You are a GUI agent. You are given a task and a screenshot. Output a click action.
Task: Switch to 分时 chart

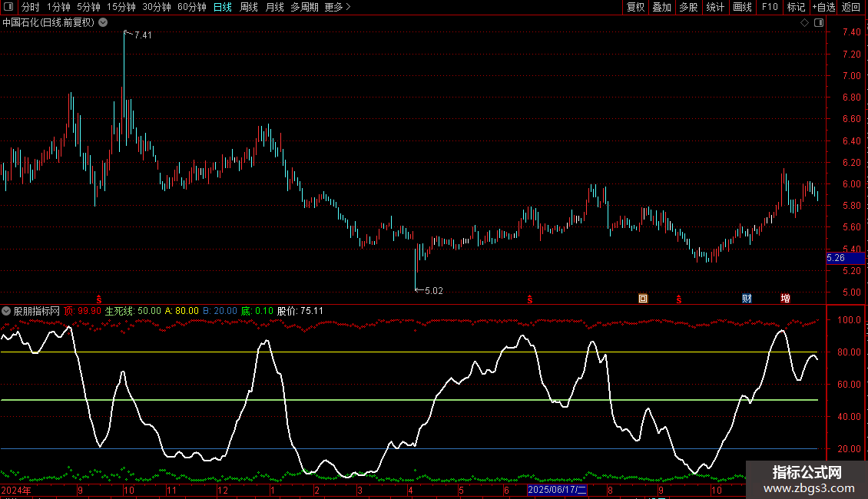31,7
